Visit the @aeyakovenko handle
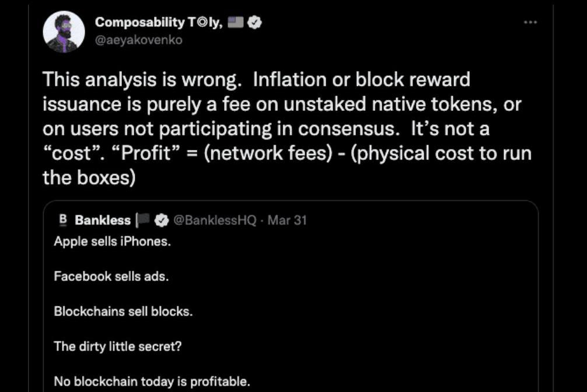The image size is (587, 392). (138, 40)
